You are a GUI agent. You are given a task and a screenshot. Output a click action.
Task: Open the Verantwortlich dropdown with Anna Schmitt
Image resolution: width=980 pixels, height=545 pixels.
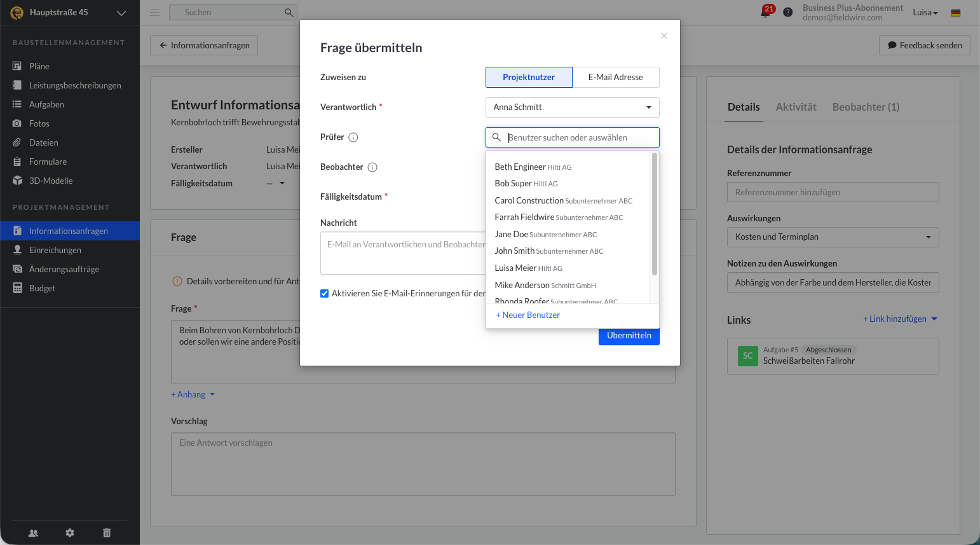click(572, 107)
